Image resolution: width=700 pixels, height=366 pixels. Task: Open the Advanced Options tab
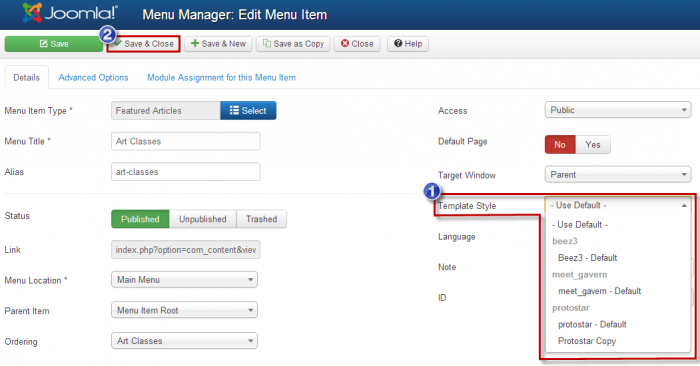[x=93, y=78]
